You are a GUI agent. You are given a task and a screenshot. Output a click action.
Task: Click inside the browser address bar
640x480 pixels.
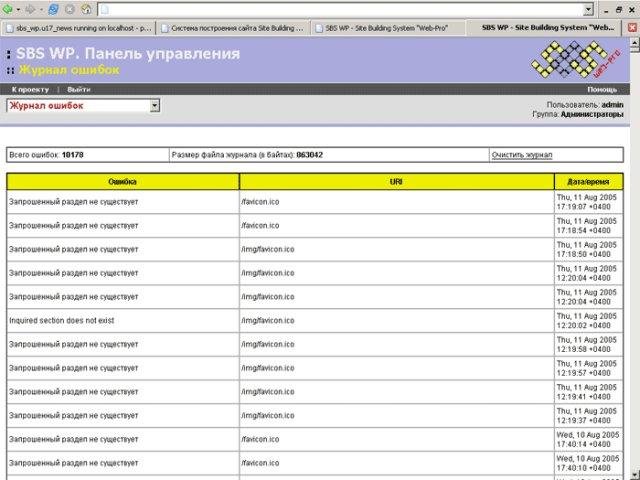345,9
